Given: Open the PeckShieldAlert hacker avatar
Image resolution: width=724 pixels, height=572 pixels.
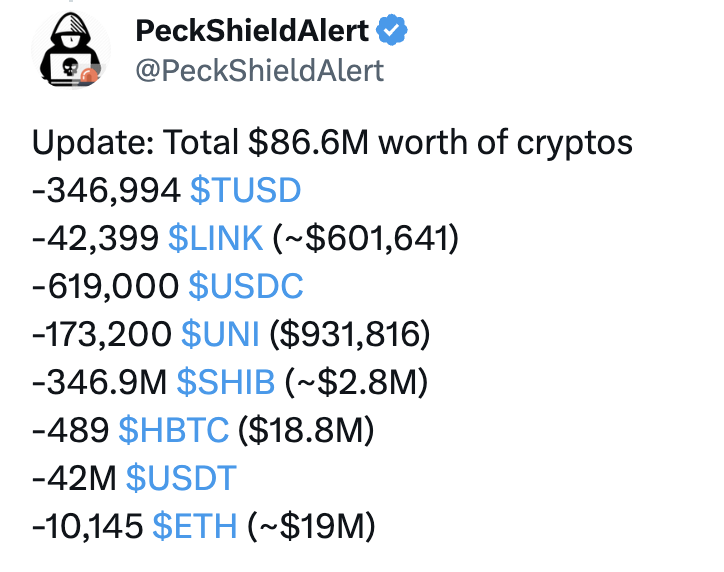Looking at the screenshot, I should (71, 50).
